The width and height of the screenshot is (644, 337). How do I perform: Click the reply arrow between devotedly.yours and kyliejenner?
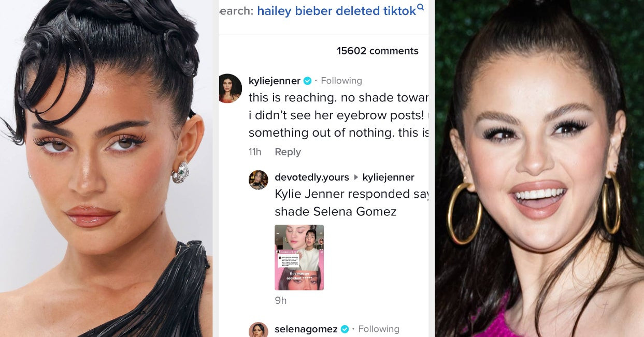click(356, 178)
